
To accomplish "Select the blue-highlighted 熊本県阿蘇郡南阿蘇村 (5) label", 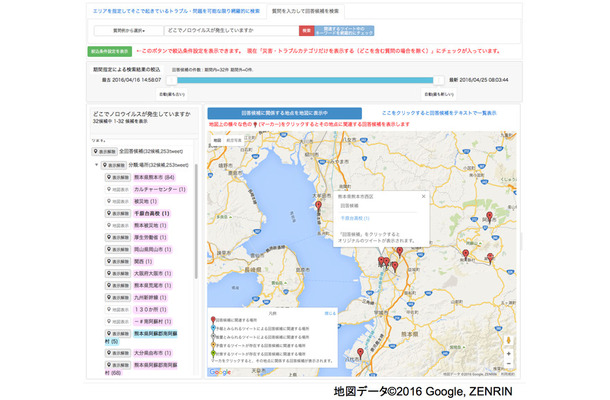I will click(141, 337).
